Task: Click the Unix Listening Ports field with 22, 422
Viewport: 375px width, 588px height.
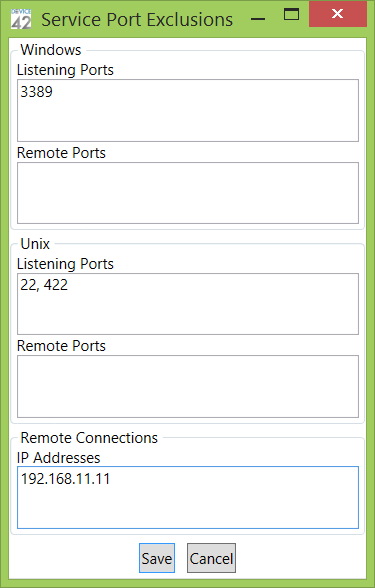Action: [x=188, y=304]
